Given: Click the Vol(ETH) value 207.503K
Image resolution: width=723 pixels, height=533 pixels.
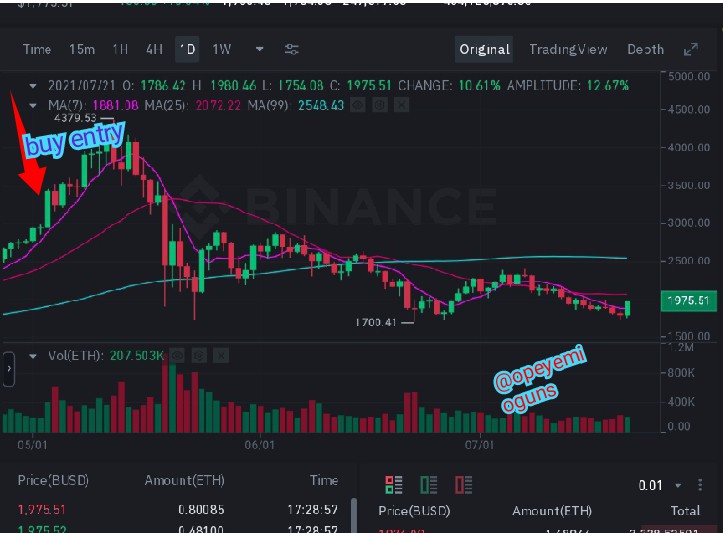Looking at the screenshot, I should (x=136, y=355).
